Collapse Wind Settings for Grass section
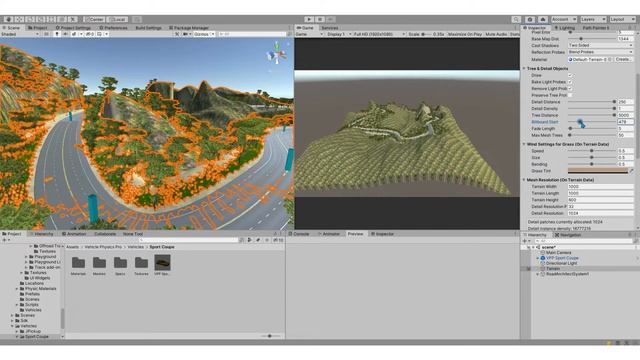The height and width of the screenshot is (360, 640). (x=524, y=144)
